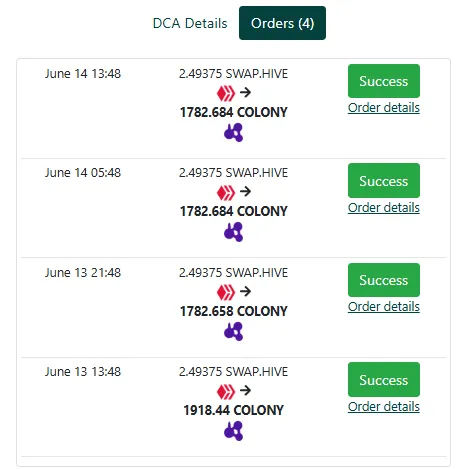This screenshot has width=463, height=469.
Task: Click the purple COLONY icon under 1782.658 COLONY
Action: (233, 331)
